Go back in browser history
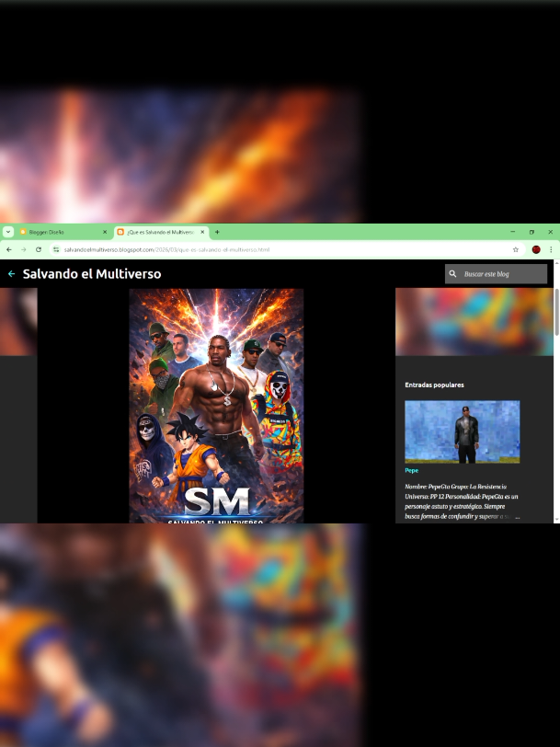Image resolution: width=560 pixels, height=747 pixels. coord(9,249)
